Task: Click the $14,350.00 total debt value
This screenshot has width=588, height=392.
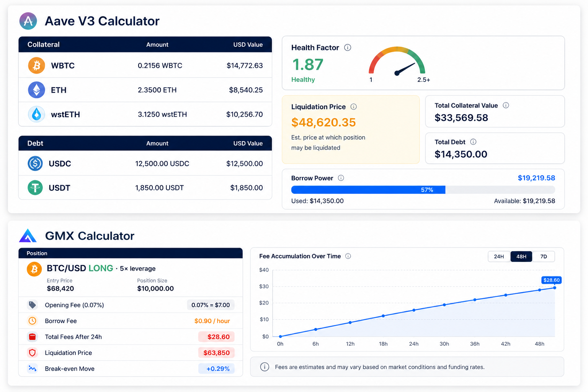Action: click(x=461, y=154)
